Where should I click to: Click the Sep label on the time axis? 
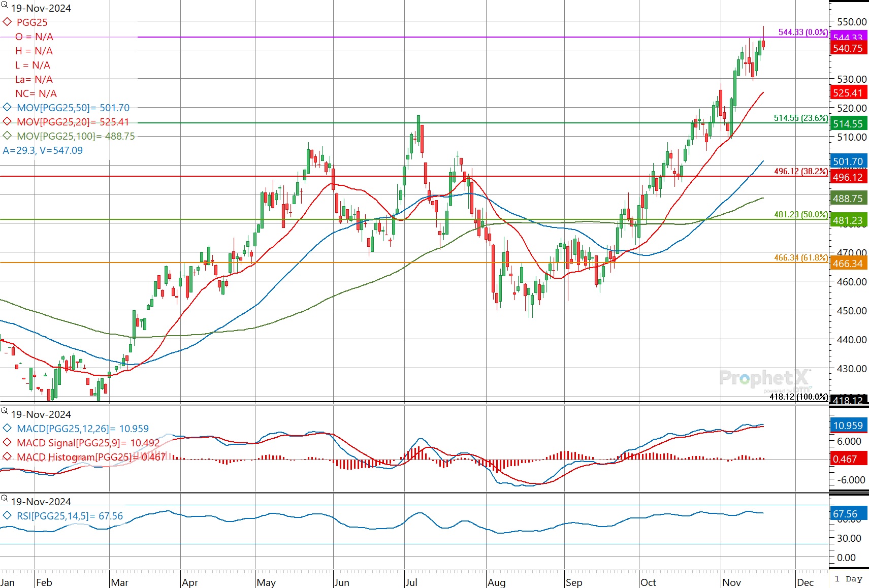click(574, 582)
